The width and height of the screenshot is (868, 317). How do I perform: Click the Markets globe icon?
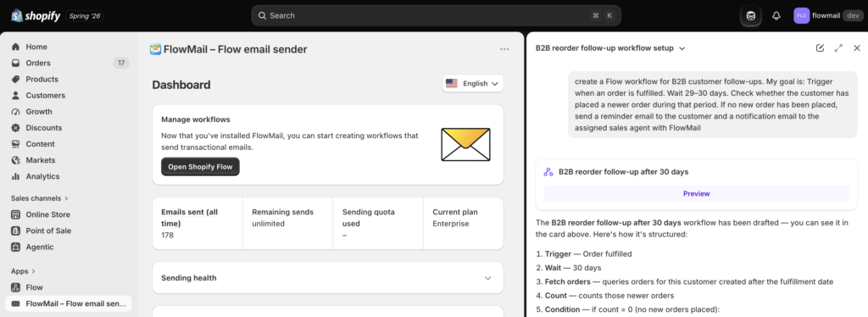15,160
